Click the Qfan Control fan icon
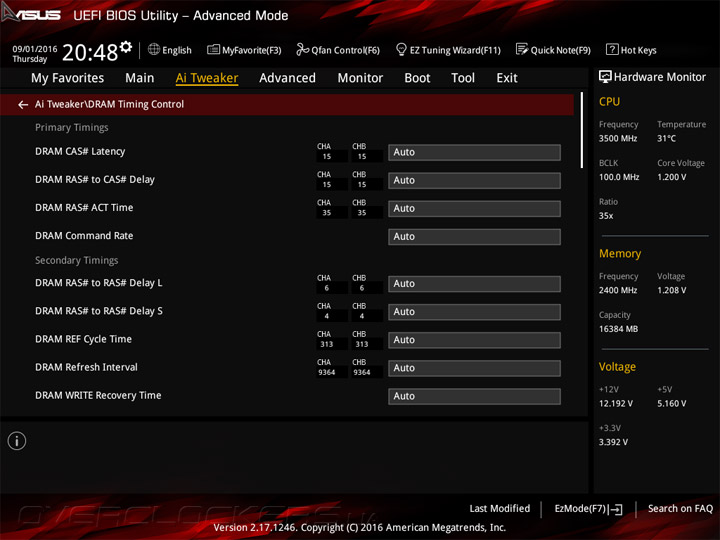Image resolution: width=720 pixels, height=540 pixels. tap(302, 49)
